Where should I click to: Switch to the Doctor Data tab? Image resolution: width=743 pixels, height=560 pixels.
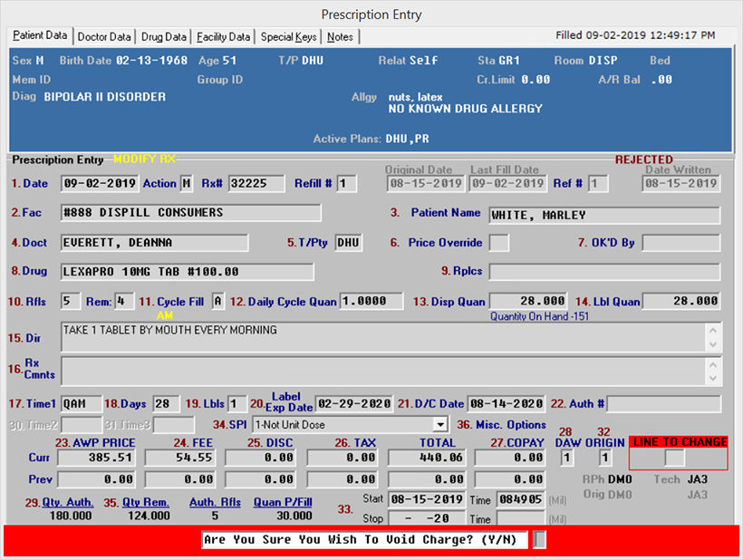point(104,37)
